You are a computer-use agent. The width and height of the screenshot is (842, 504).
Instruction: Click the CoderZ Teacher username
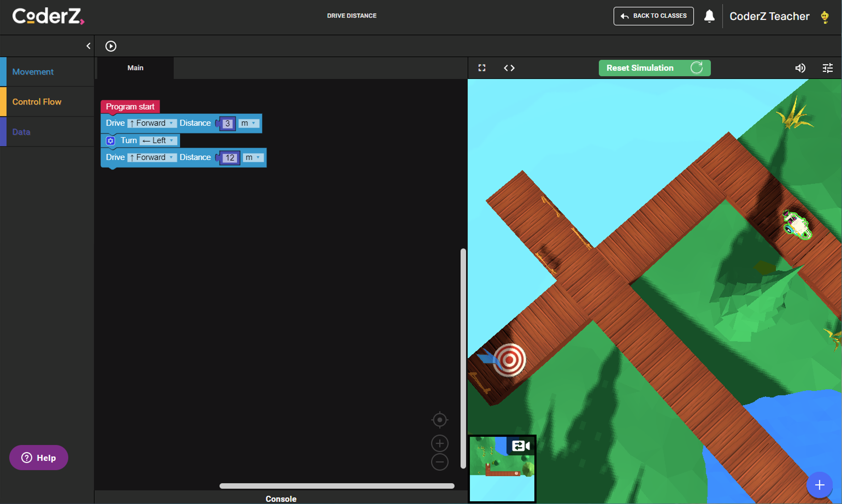pyautogui.click(x=769, y=16)
